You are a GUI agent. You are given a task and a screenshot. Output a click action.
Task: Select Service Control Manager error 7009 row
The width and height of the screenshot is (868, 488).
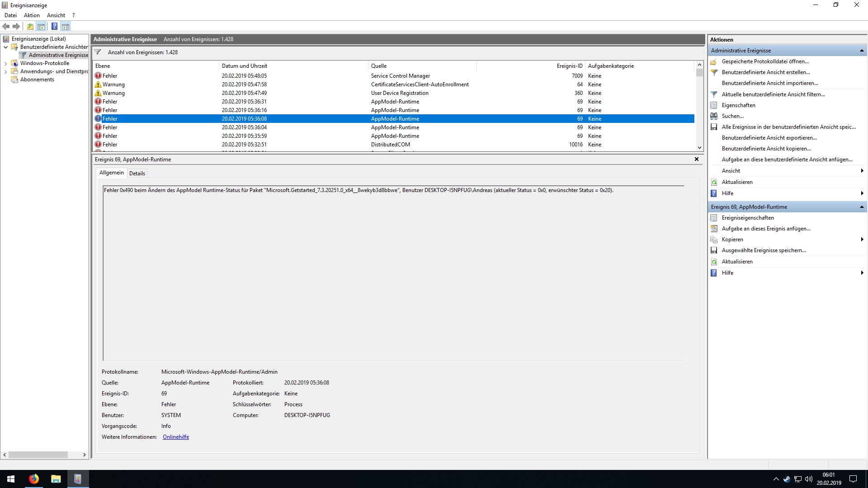point(394,76)
